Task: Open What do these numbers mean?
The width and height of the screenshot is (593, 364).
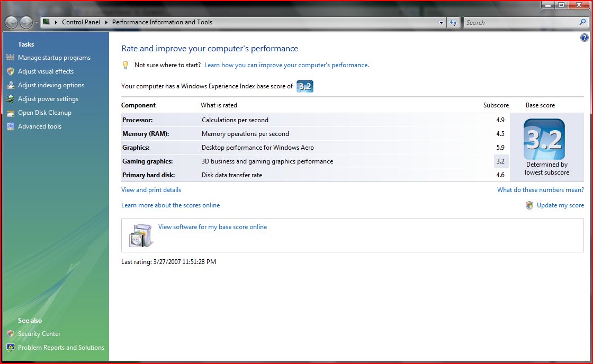Action: tap(541, 190)
